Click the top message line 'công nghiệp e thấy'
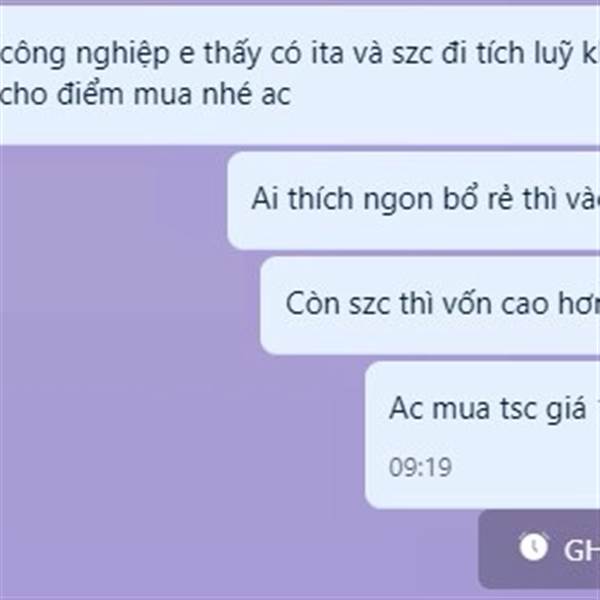 tap(300, 54)
